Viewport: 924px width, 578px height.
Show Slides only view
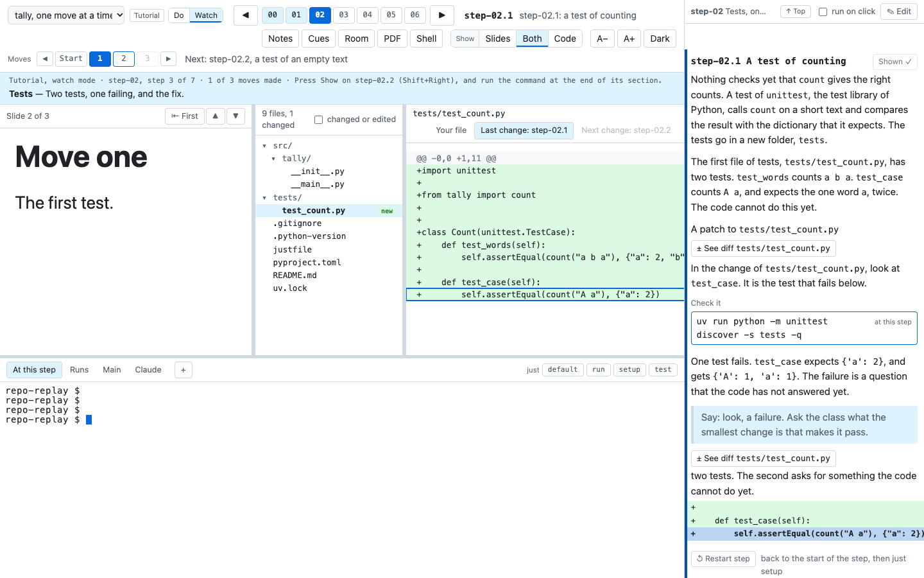[498, 39]
